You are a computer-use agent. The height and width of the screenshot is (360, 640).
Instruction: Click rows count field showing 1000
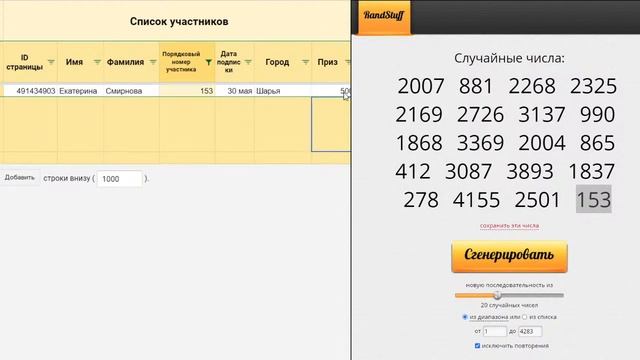[x=120, y=179]
